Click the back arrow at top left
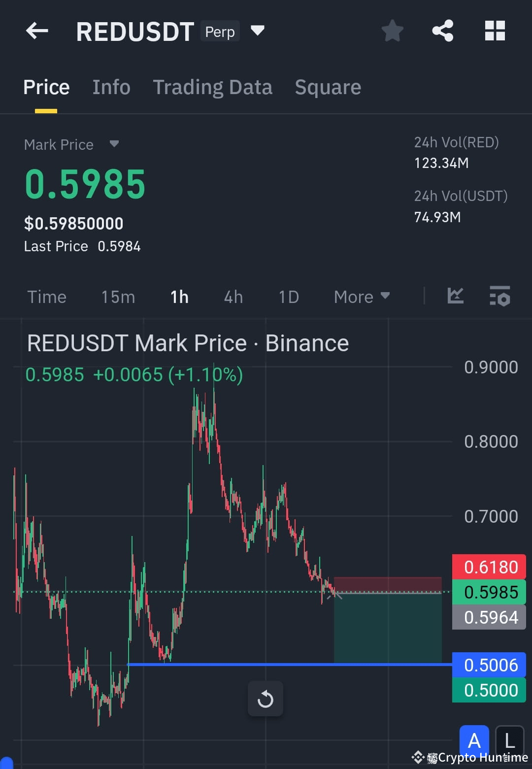 point(36,31)
